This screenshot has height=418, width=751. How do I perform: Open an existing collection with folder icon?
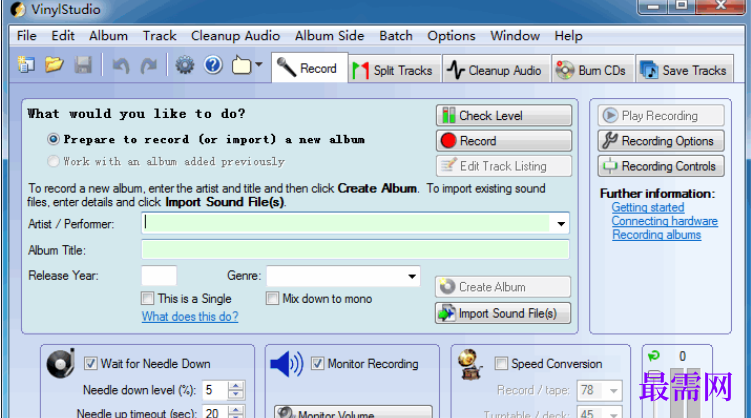tap(54, 65)
